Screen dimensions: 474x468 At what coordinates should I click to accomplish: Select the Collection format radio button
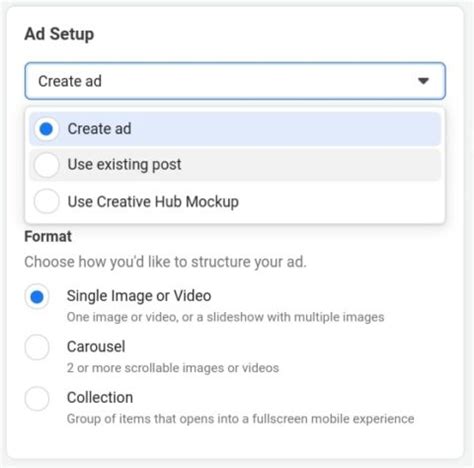point(37,399)
